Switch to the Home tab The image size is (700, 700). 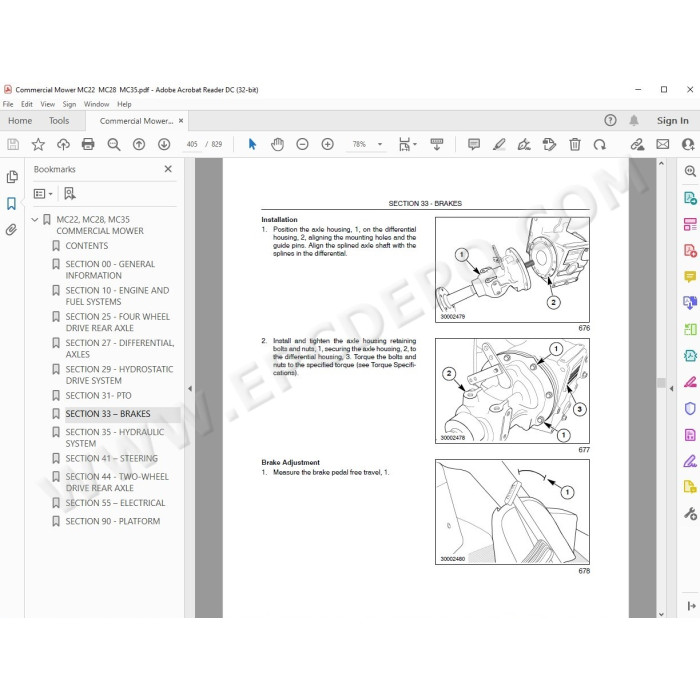20,121
